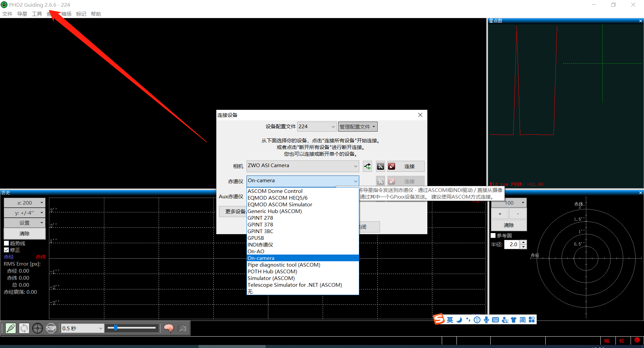The image size is (644, 348).
Task: Collapse the 赤道仪 On-camera dropdown
Action: pos(303,181)
